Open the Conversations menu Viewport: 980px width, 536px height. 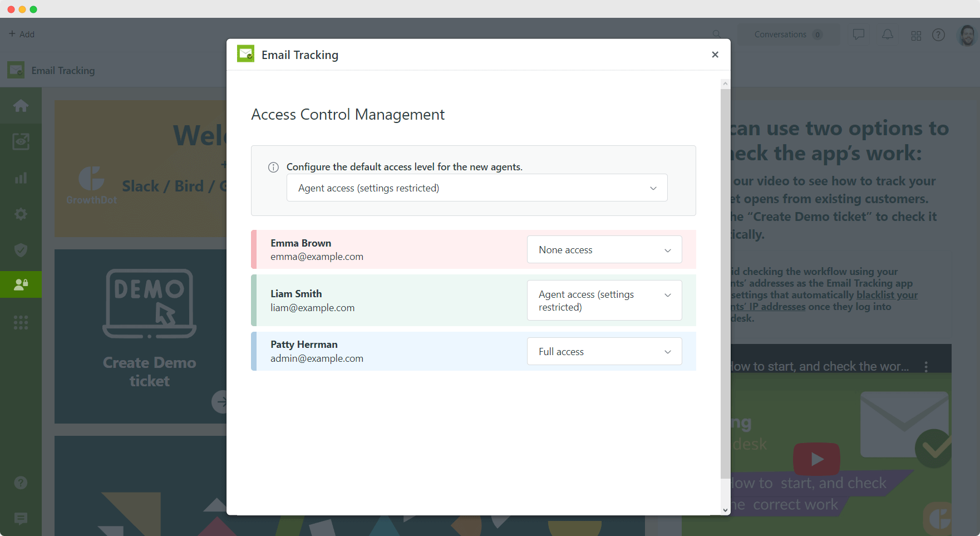788,35
